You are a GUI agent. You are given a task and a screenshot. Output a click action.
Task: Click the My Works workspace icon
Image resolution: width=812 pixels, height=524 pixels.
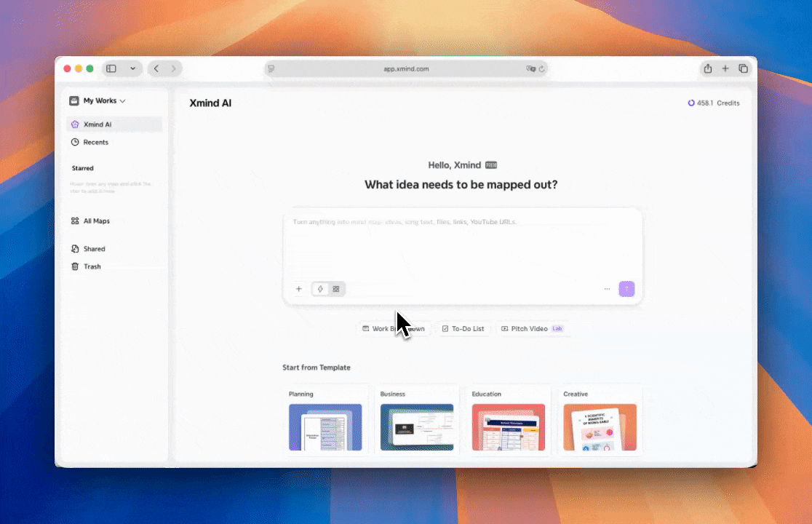pyautogui.click(x=74, y=100)
